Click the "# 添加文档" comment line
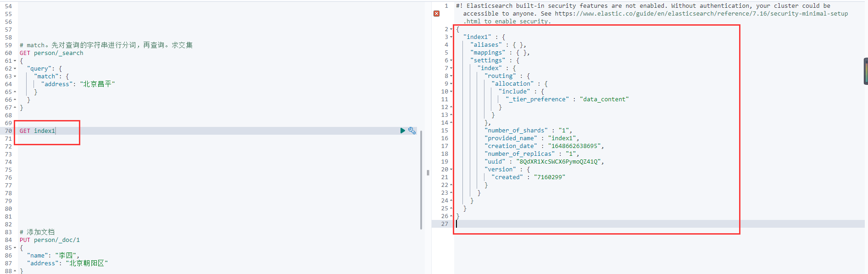Viewport: 868px width, 274px height. coord(37,232)
